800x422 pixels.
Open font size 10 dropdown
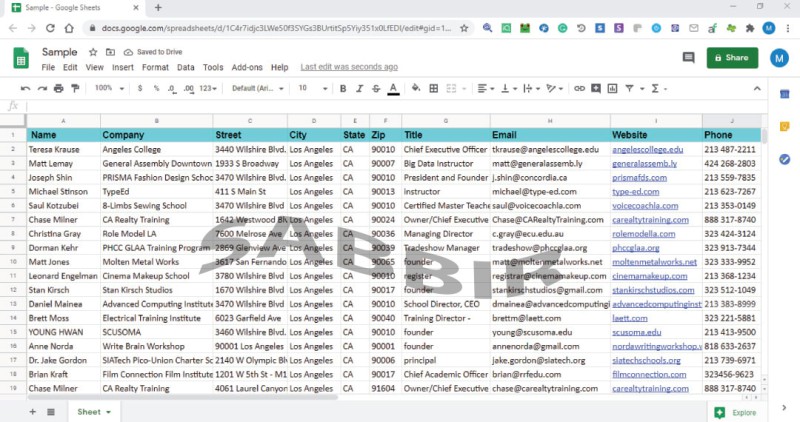coord(313,88)
